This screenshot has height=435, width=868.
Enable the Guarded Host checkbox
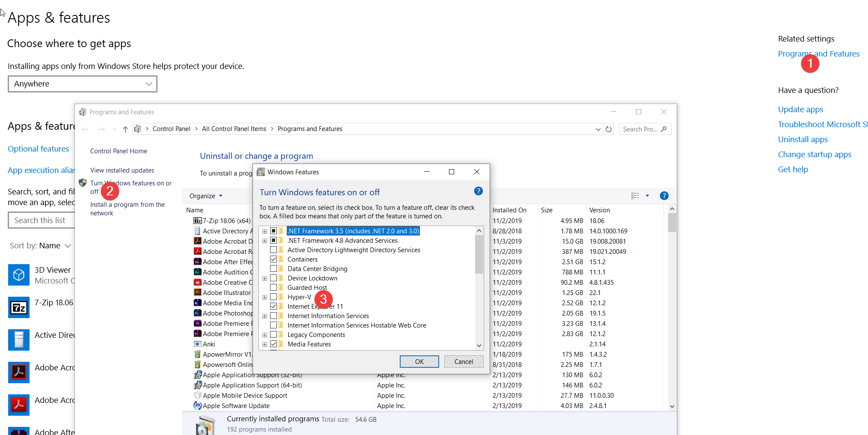click(x=273, y=287)
